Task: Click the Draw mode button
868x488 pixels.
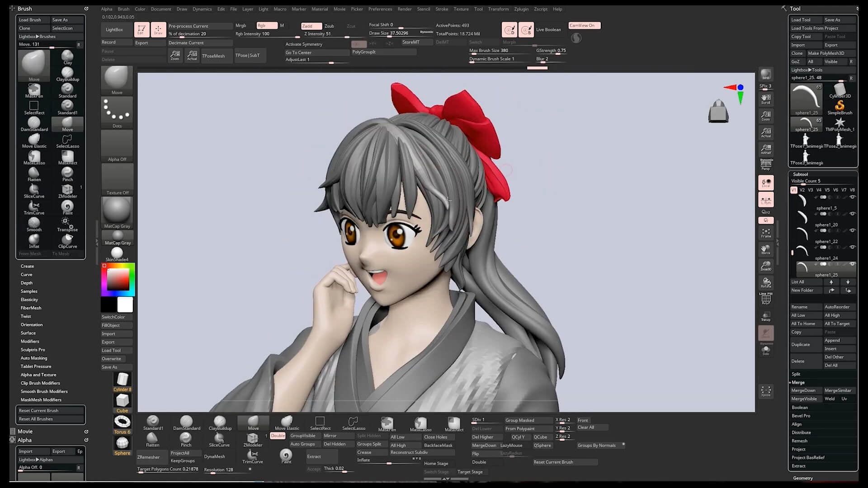Action: click(x=158, y=29)
